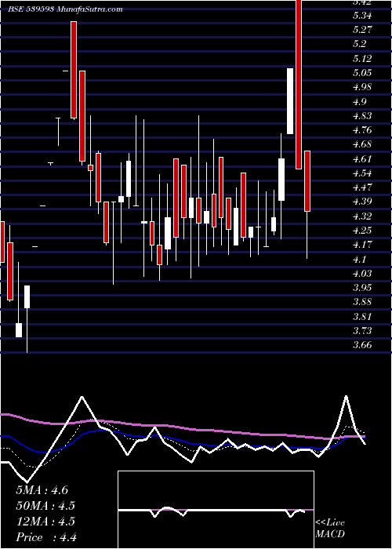This screenshot has width=392, height=549.
Task: Click the 4.54 price axis label
Action: click(x=362, y=173)
